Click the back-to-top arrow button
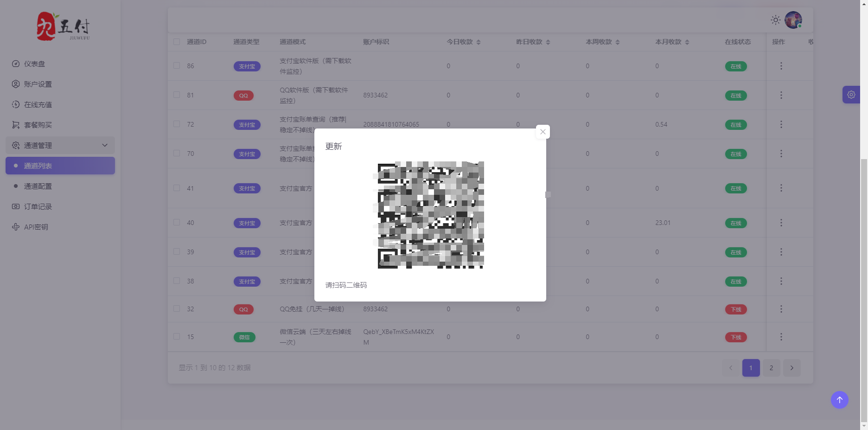Screen dimensions: 868x430 coord(839,400)
